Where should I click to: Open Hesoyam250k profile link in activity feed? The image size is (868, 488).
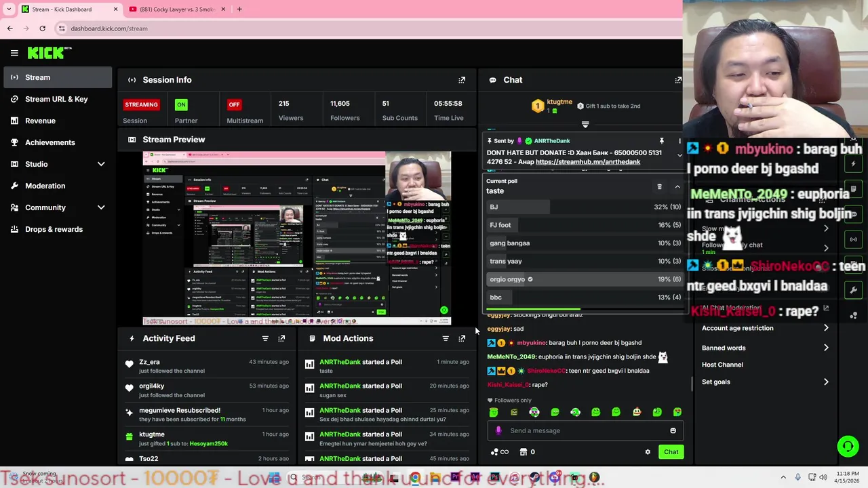[x=208, y=443]
